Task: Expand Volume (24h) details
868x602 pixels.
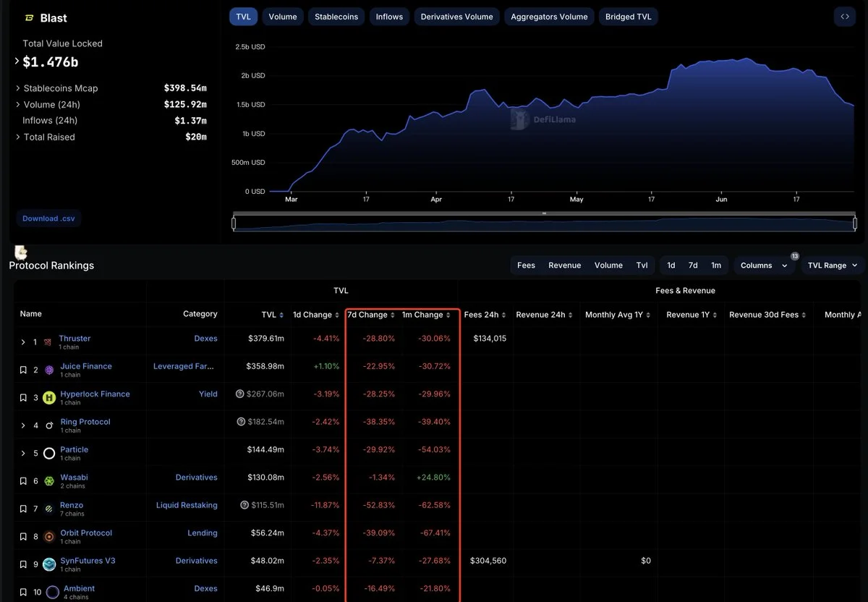Action: pyautogui.click(x=17, y=105)
